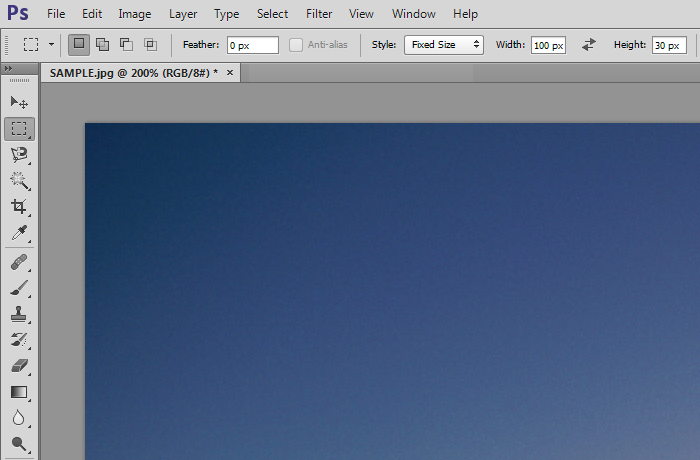The height and width of the screenshot is (460, 700).
Task: Select the Eraser tool
Action: tap(19, 366)
